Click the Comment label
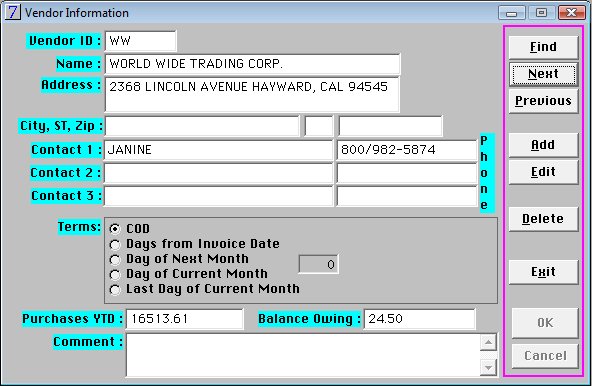The height and width of the screenshot is (386, 592). point(88,342)
